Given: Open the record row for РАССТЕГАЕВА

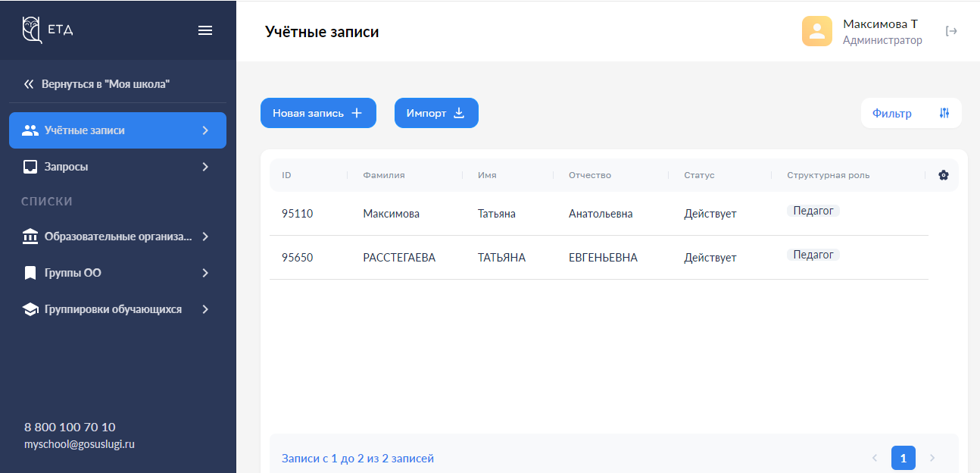Looking at the screenshot, I should (399, 258).
